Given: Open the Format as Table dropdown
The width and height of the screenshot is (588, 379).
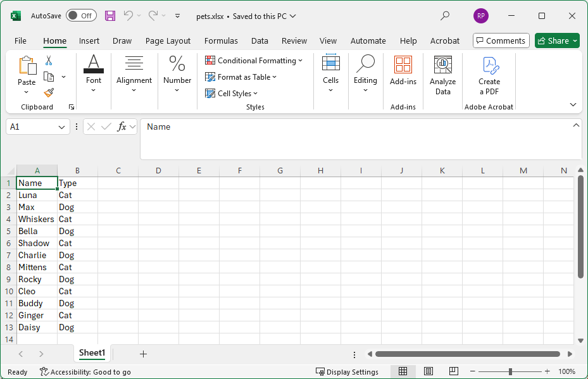Looking at the screenshot, I should (x=275, y=77).
